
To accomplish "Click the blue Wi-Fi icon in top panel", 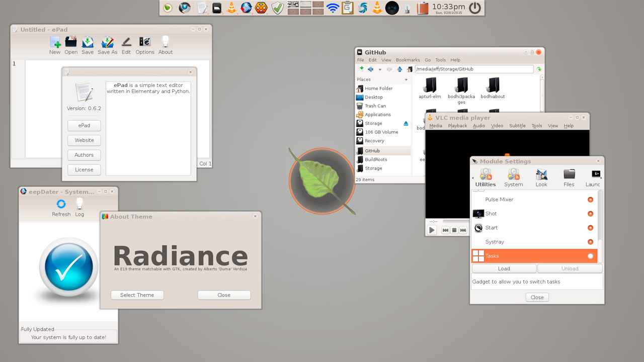I will (x=332, y=8).
